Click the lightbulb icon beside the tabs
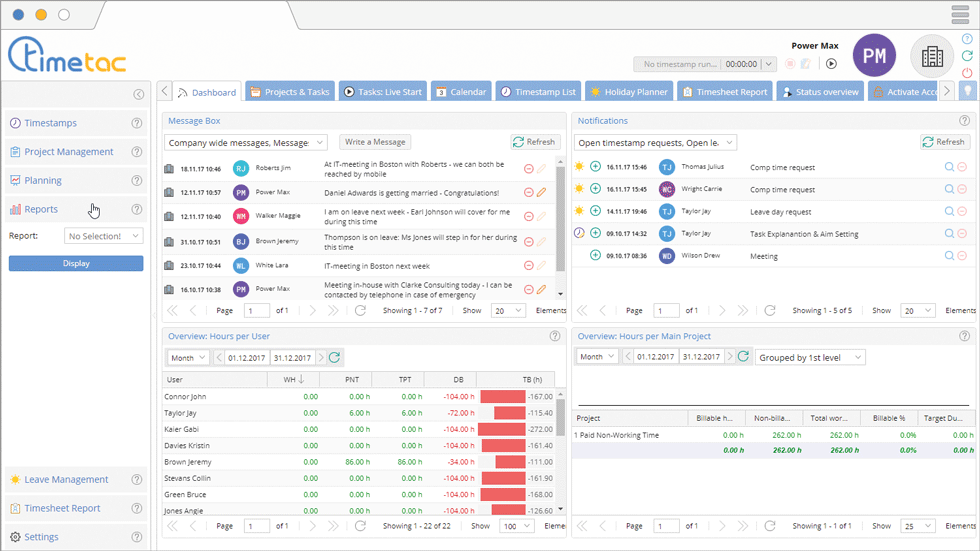The height and width of the screenshot is (551, 980). tap(967, 91)
